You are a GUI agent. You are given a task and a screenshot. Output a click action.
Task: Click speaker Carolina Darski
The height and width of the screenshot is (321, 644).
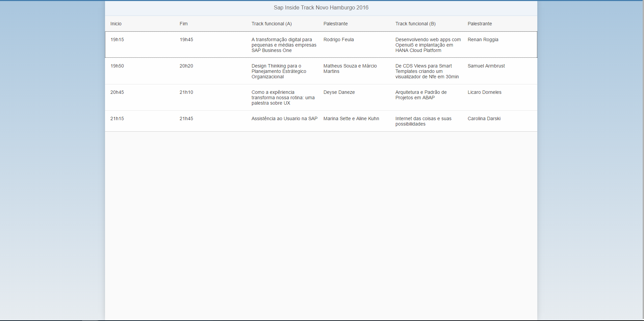click(x=484, y=118)
